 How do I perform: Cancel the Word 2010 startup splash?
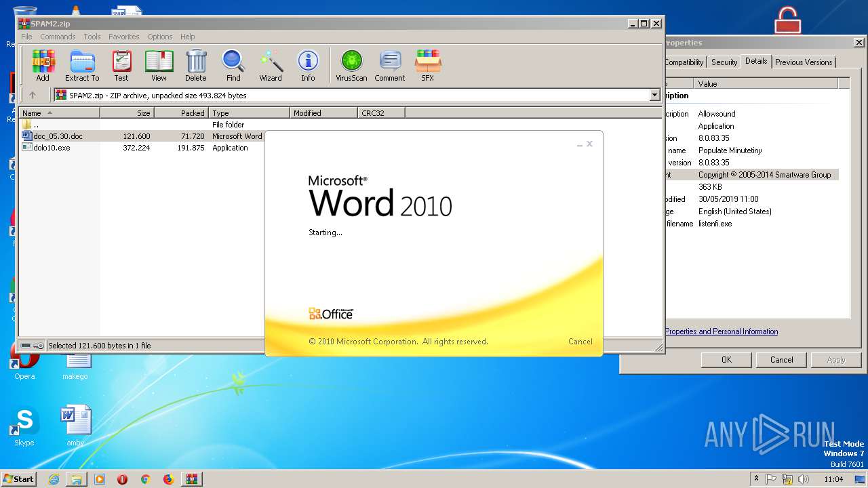(x=580, y=342)
